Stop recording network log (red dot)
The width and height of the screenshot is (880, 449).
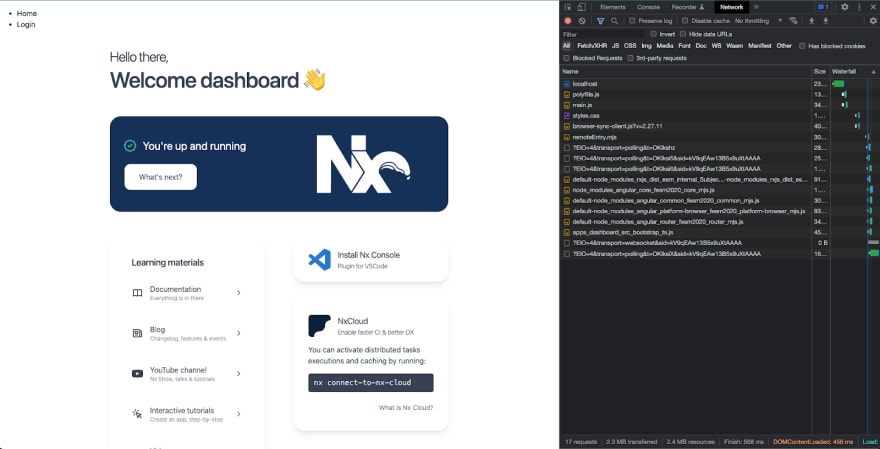[x=567, y=21]
